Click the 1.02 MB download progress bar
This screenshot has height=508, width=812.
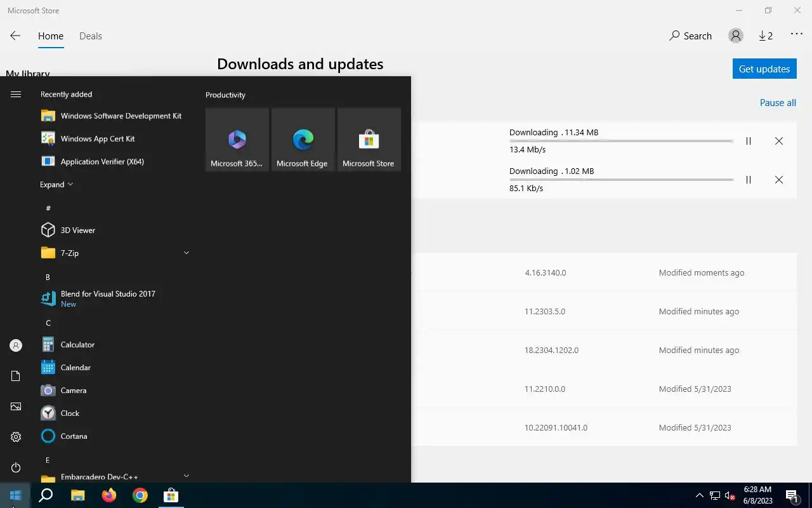coord(622,180)
